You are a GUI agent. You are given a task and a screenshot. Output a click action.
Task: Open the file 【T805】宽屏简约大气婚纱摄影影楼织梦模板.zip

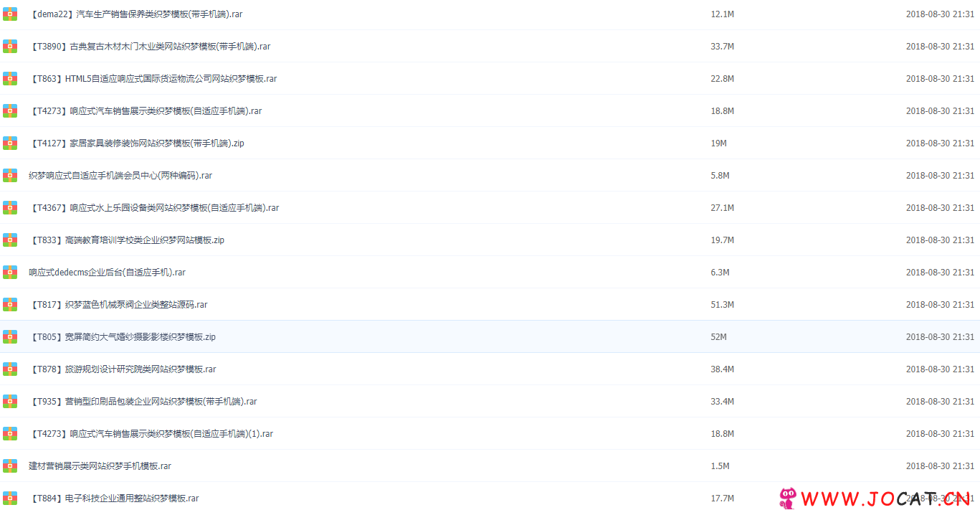[123, 337]
